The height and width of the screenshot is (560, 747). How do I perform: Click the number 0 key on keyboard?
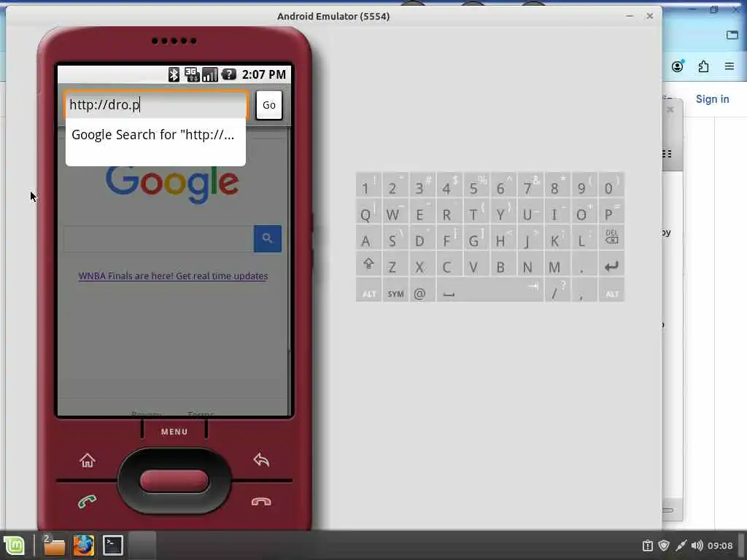pyautogui.click(x=612, y=185)
